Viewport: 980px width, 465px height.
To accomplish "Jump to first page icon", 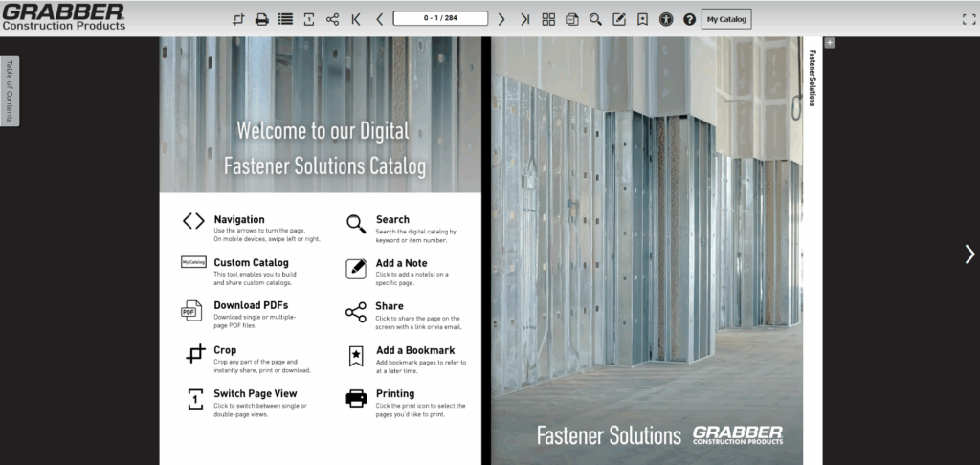I will (x=356, y=19).
